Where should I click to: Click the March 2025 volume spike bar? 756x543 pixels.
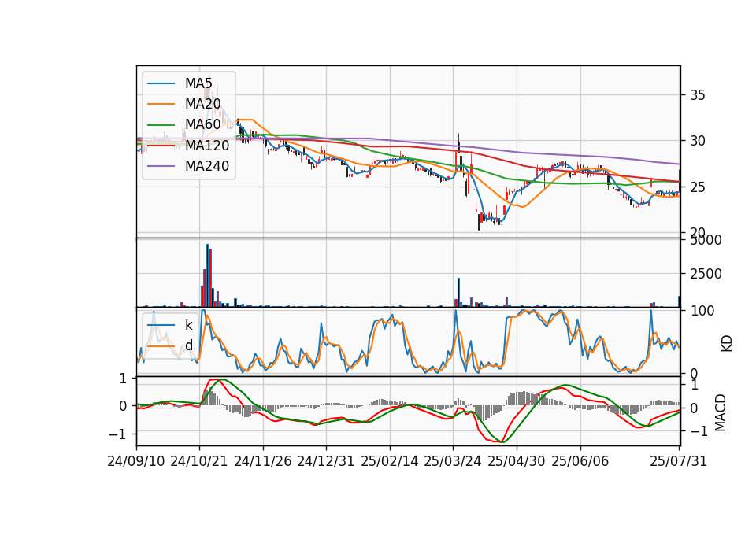[x=458, y=293]
